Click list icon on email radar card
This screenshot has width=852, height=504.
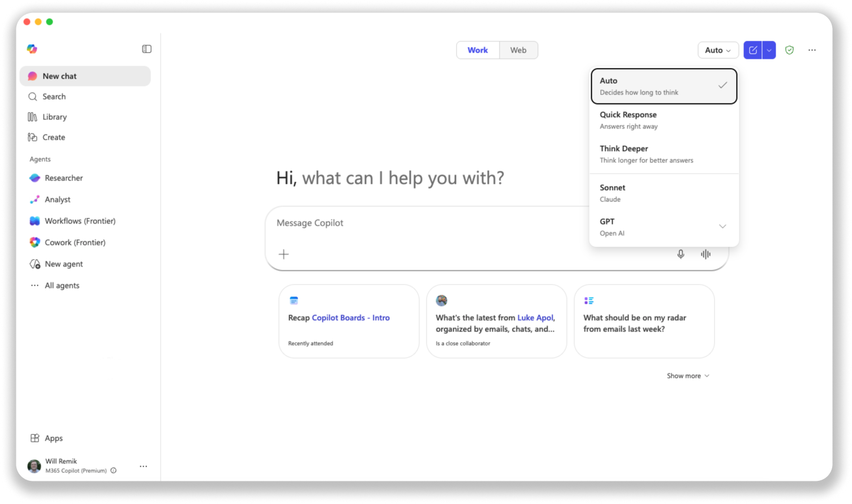589,301
